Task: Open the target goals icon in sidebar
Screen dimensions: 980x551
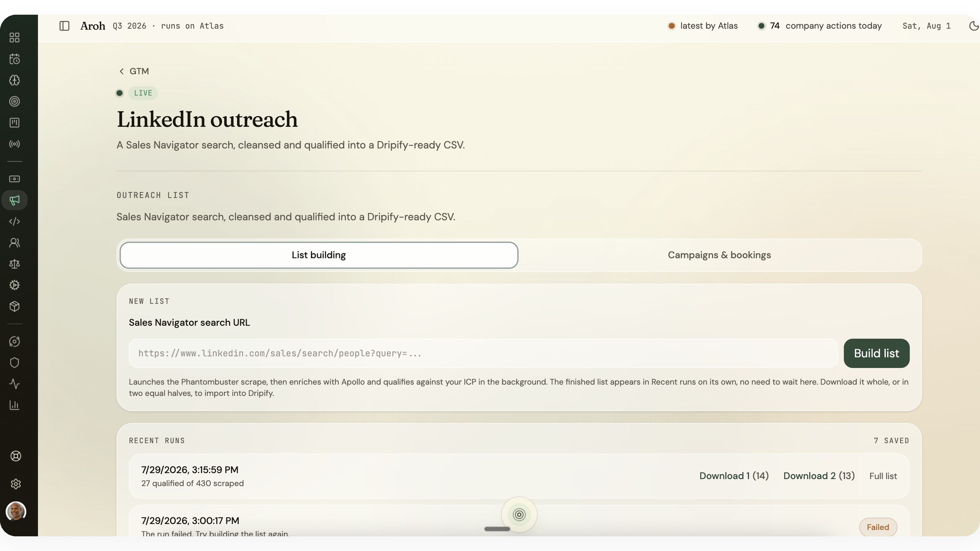Action: coord(14,101)
